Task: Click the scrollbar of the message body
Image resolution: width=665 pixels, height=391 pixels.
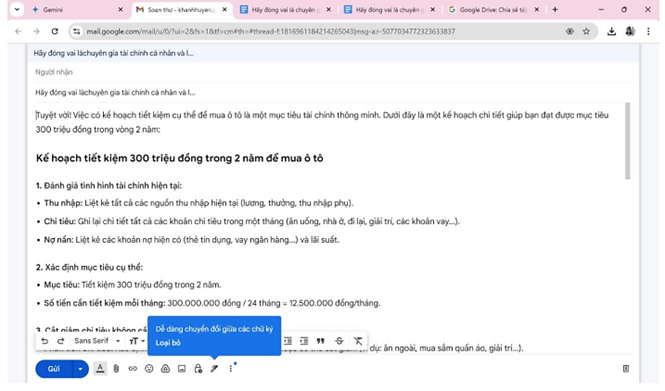Action: coord(627,141)
